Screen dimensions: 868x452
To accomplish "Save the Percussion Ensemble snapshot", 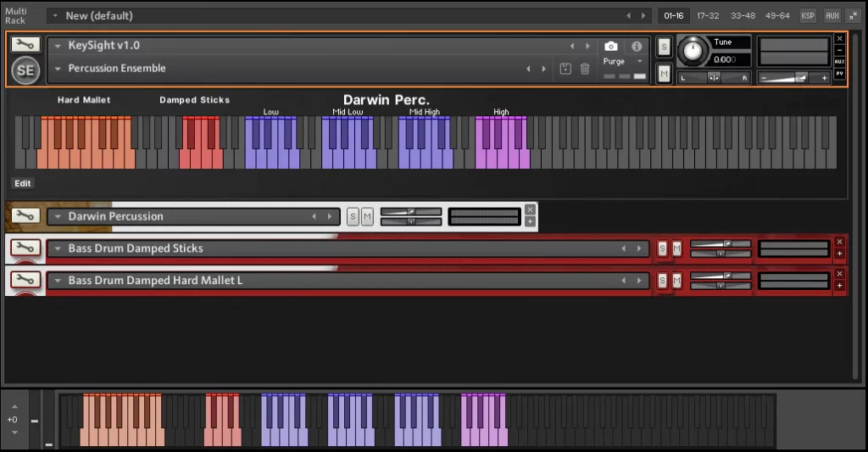I will click(x=565, y=69).
